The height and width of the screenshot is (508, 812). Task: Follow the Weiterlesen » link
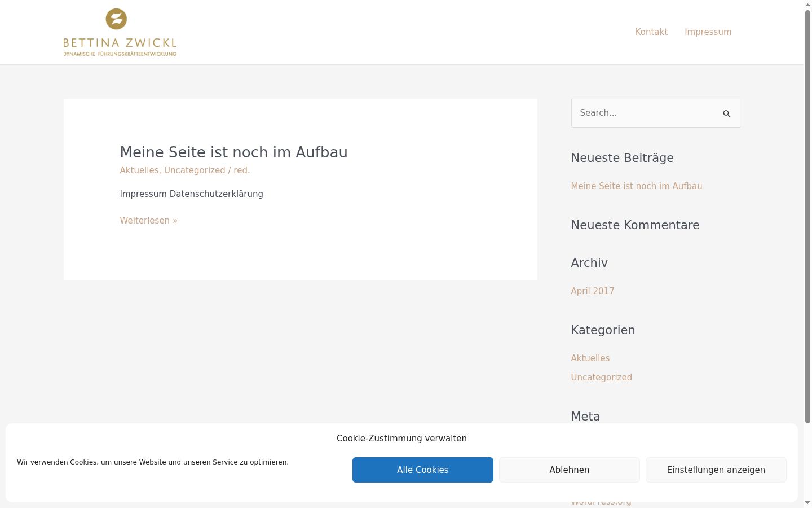pyautogui.click(x=149, y=221)
